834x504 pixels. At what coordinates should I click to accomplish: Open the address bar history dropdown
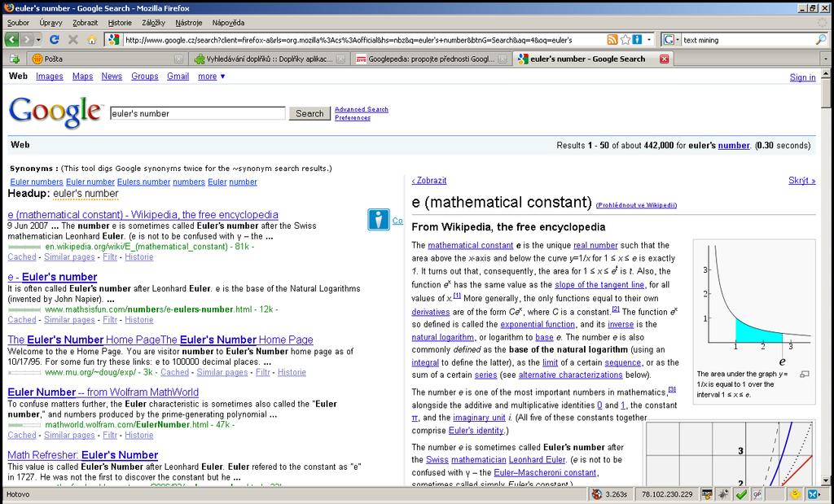click(x=649, y=40)
